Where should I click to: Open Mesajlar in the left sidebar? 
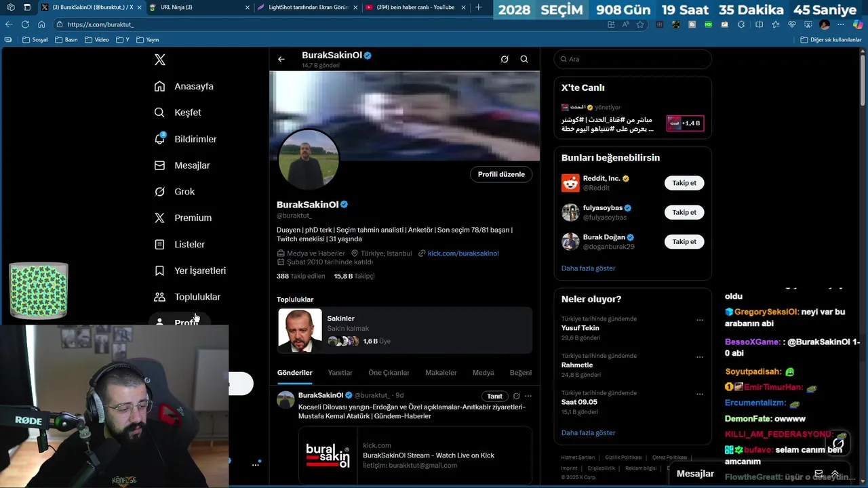pos(182,165)
